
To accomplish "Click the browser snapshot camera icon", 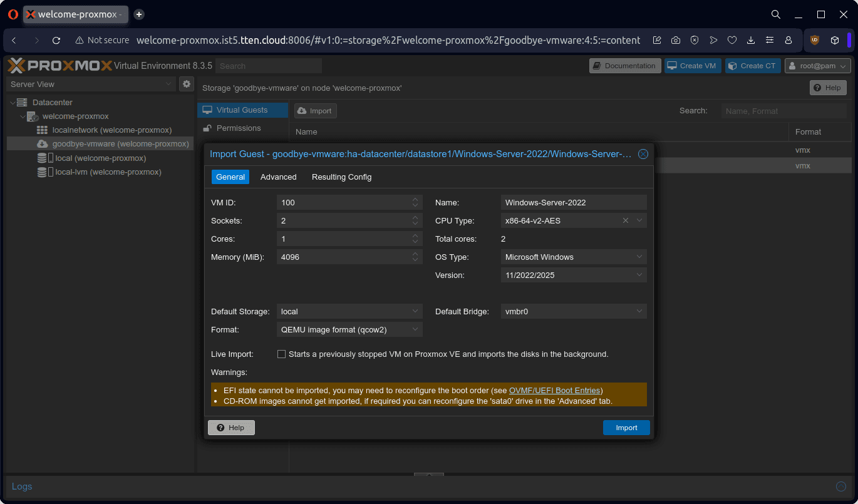I will pos(676,40).
